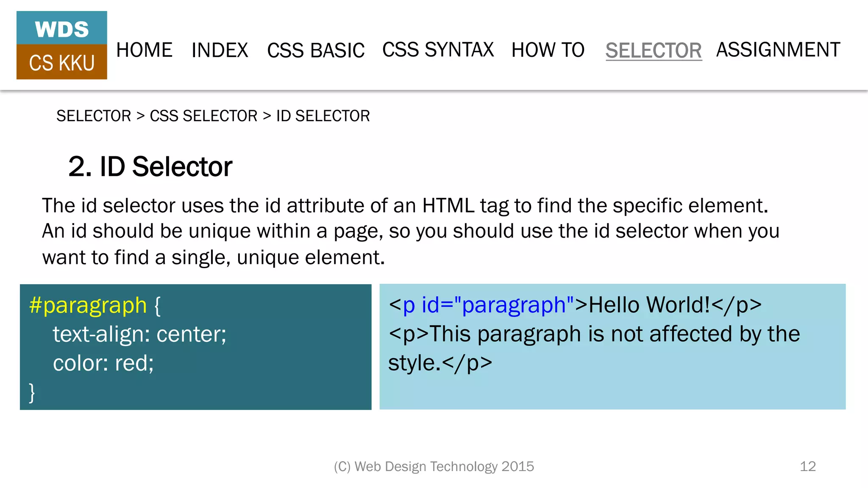Open the HOW TO section

click(548, 50)
